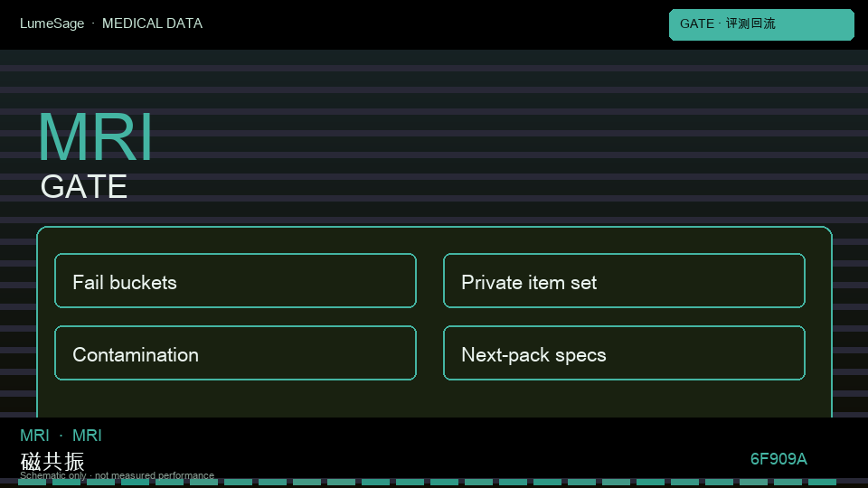Click the GATE · 评测回流 badge
This screenshot has width=868, height=488.
pos(761,24)
